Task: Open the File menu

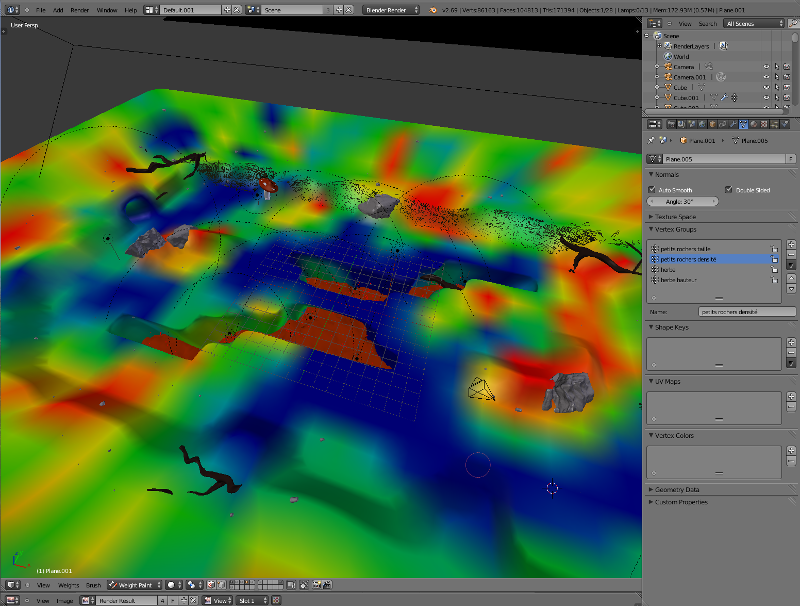Action: coord(41,10)
